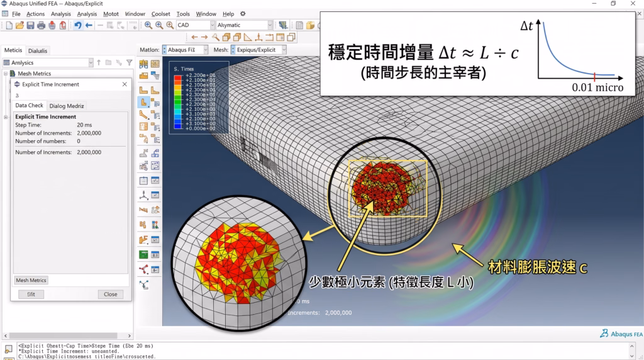Click the green band on the S. Times legend
Image resolution: width=644 pixels, height=360 pixels.
(x=178, y=99)
